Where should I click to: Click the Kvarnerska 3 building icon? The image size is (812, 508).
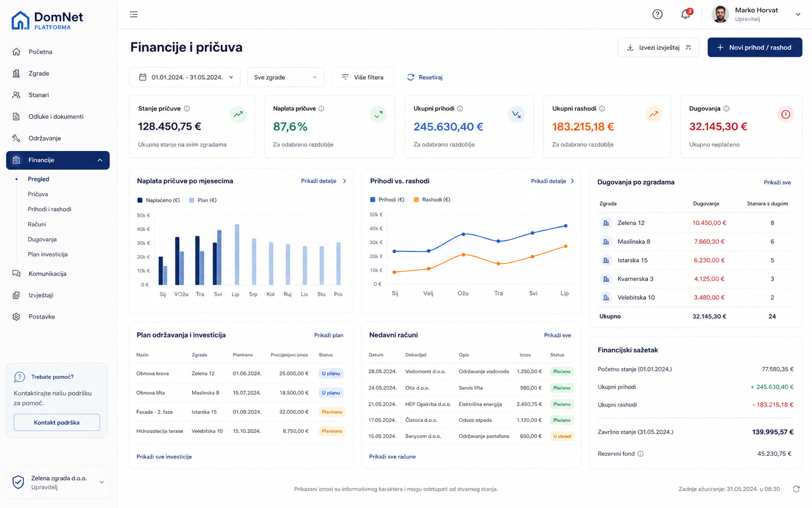606,279
